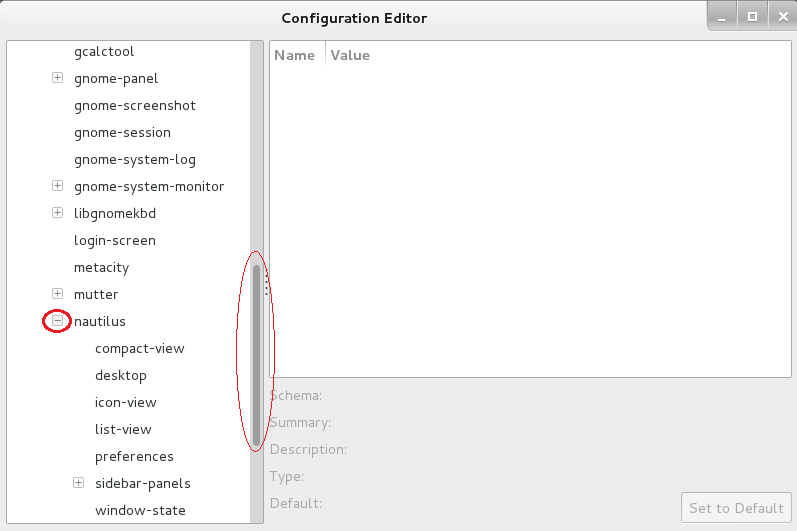Select the gcalctool entry
Viewport: 797px width, 531px height.
click(104, 52)
